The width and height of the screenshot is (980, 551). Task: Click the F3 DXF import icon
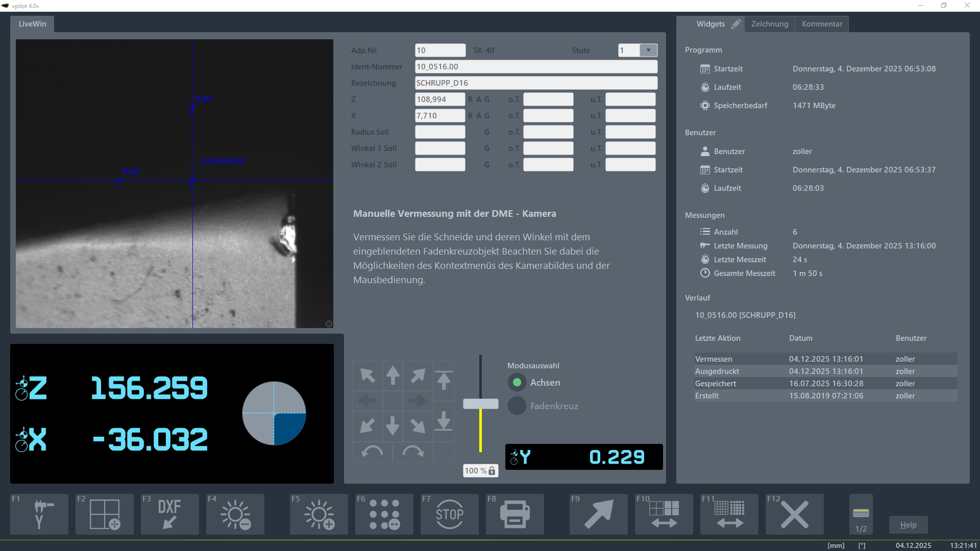pos(169,514)
